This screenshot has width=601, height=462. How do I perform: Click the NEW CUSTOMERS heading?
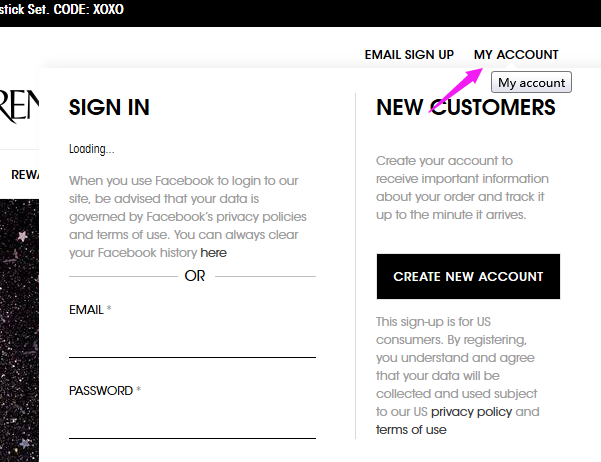click(x=466, y=107)
